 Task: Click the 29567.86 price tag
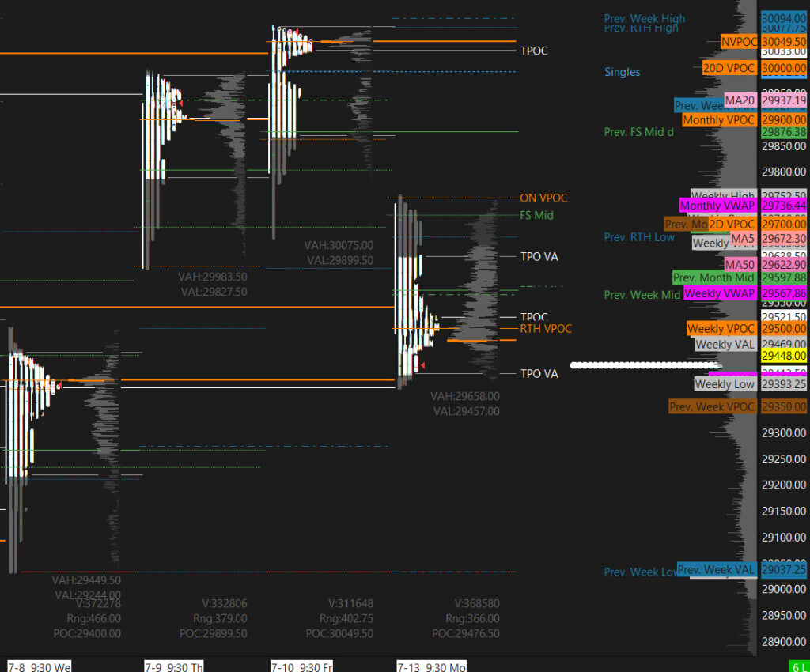coord(784,293)
